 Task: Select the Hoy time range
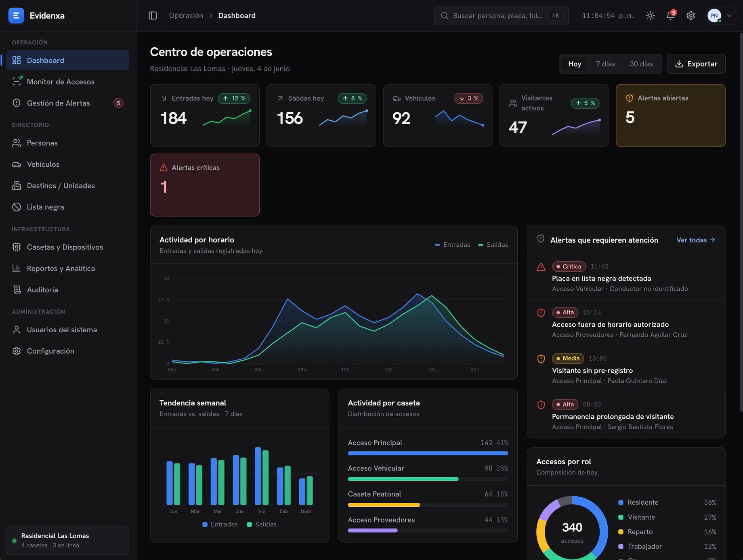click(x=575, y=64)
